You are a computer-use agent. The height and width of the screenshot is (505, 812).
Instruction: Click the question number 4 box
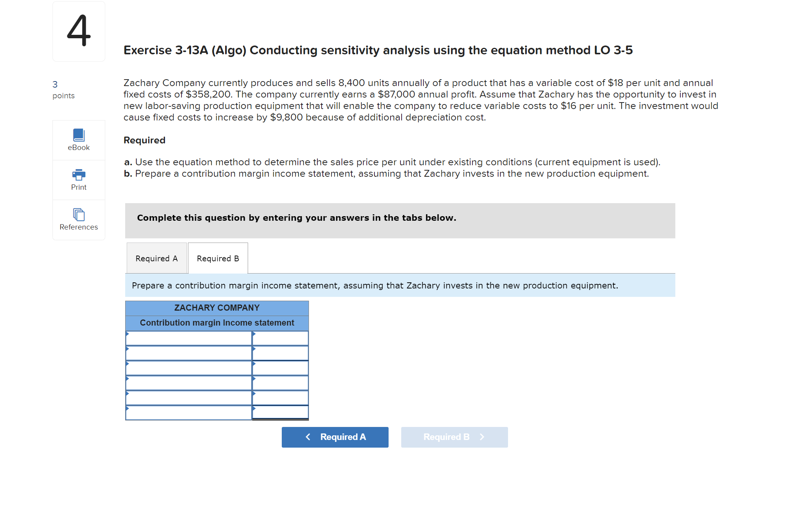tap(78, 31)
